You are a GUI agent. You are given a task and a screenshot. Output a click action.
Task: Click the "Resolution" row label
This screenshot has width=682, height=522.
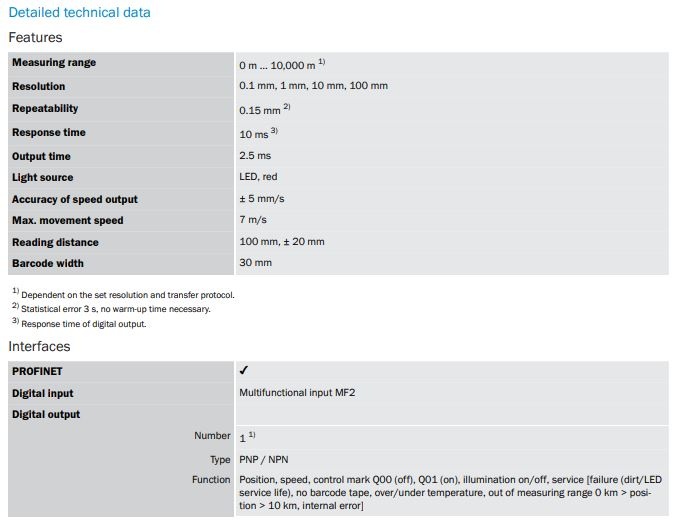(39, 87)
